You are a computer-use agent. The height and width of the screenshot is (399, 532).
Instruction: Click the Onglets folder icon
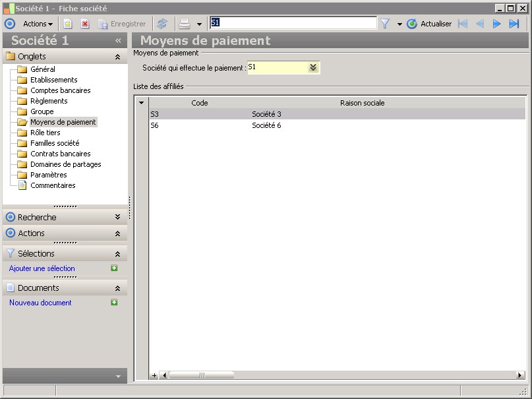coord(11,56)
